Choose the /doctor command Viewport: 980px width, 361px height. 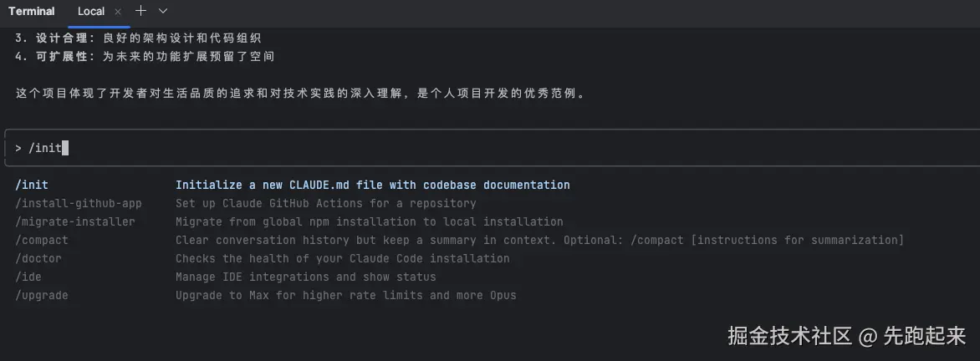38,258
